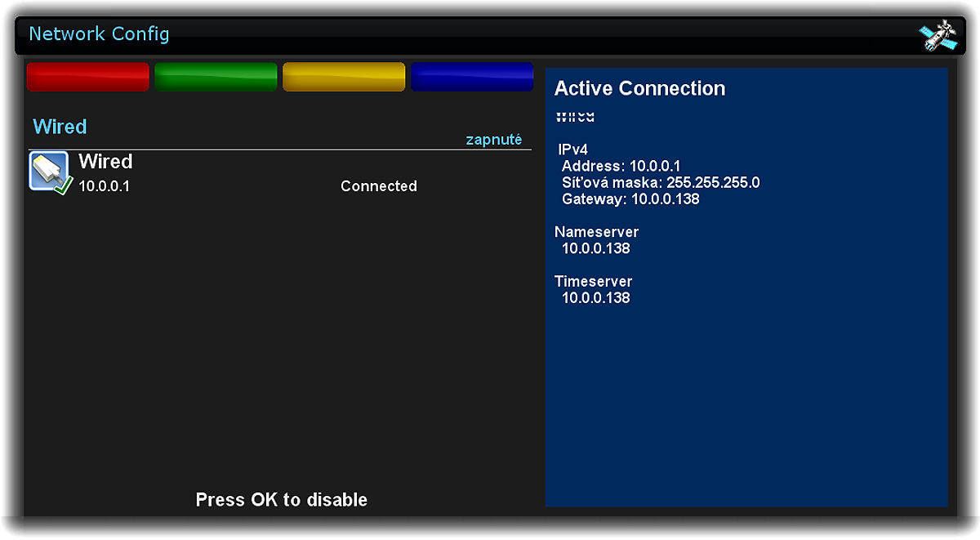The width and height of the screenshot is (980, 540).
Task: Select the Wired section heading
Action: [x=60, y=127]
